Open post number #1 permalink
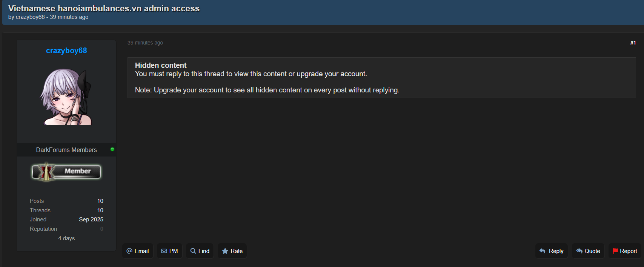 633,43
